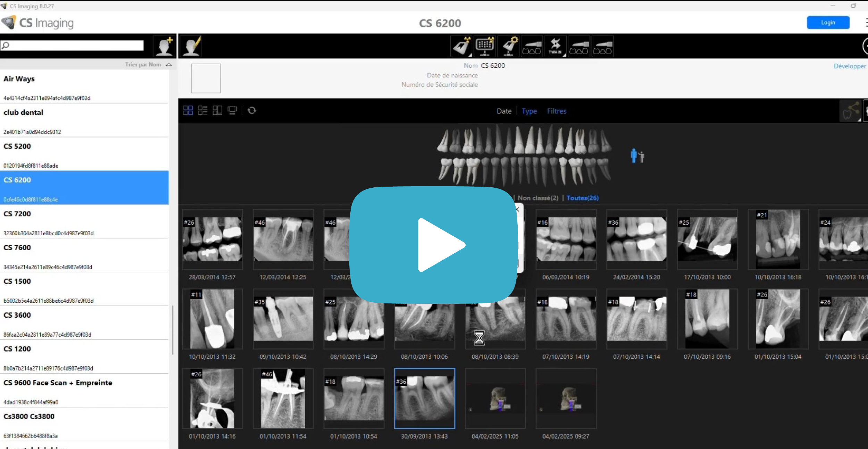Sort images by Date

[x=504, y=111]
